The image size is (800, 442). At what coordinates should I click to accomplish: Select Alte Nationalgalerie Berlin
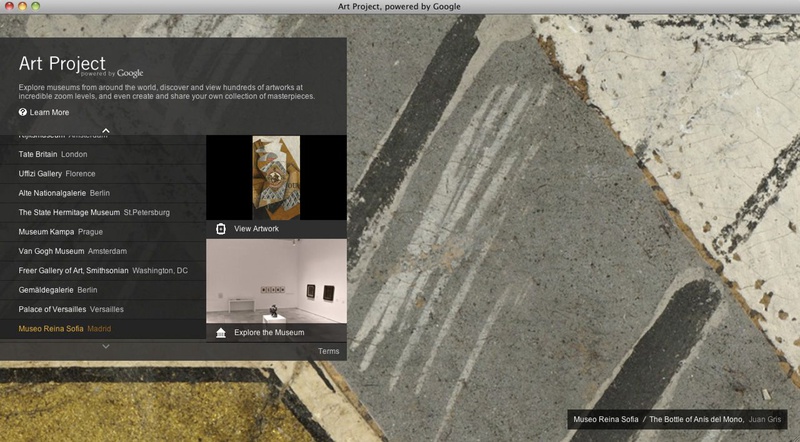click(103, 193)
